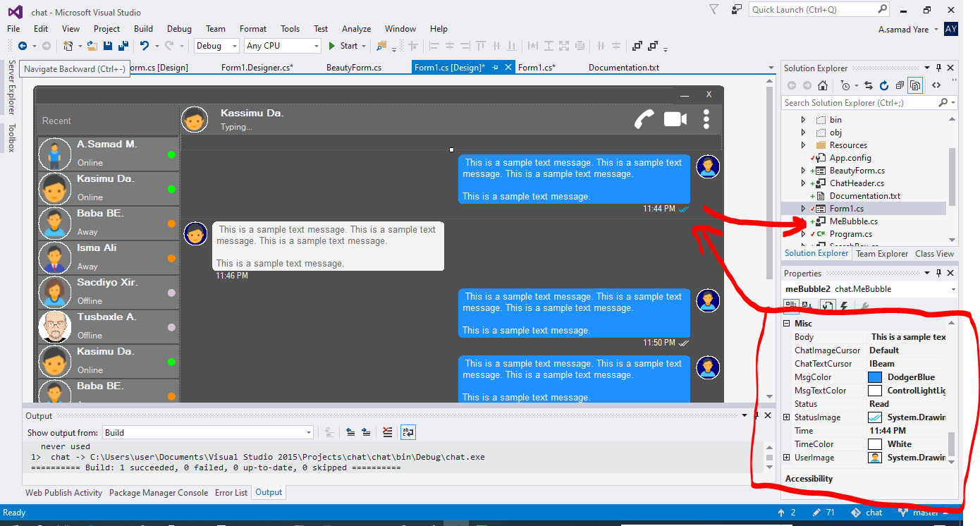The image size is (980, 526).
Task: Open the Debug configuration dropdown
Action: [x=217, y=46]
